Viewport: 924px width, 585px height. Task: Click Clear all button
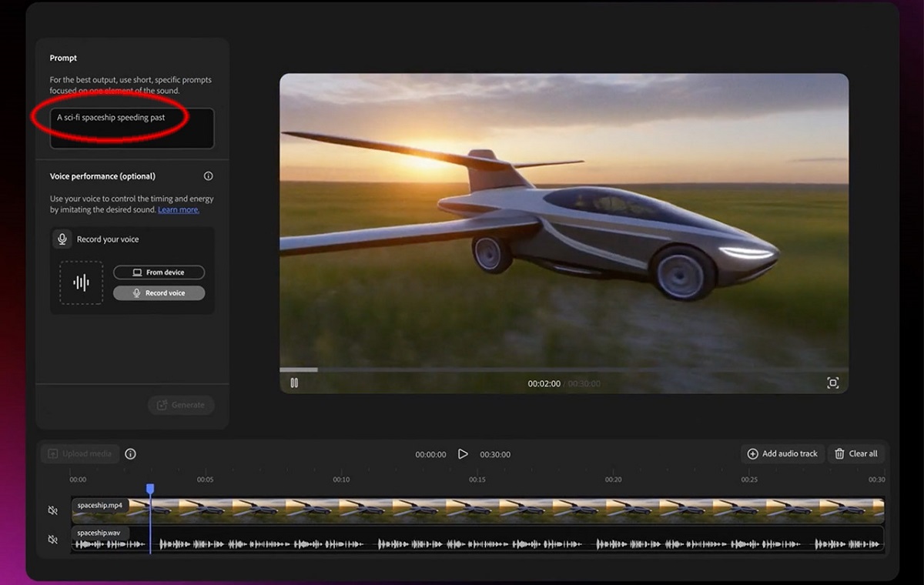tap(855, 454)
